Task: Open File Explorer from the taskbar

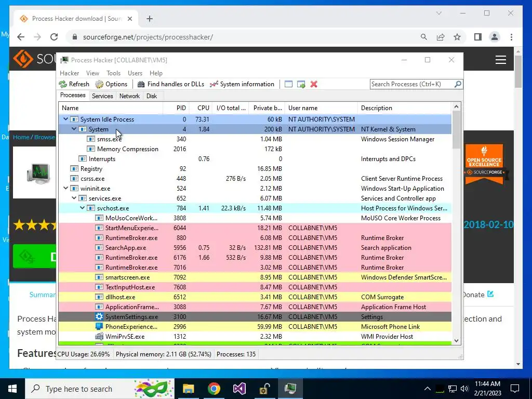Action: click(188, 389)
